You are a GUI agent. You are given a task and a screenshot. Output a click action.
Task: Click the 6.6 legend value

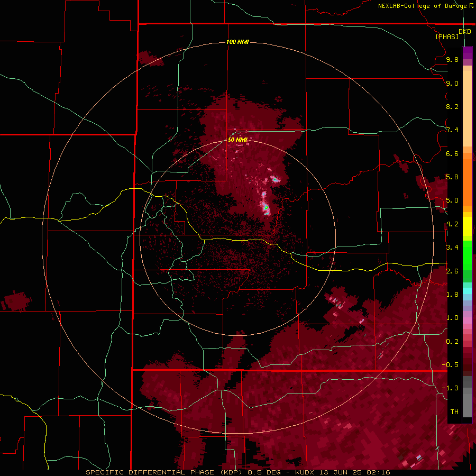click(x=452, y=153)
